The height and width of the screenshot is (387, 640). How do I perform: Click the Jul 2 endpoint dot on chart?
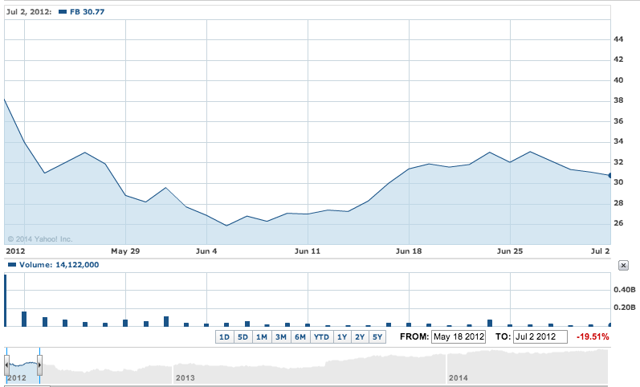click(610, 176)
